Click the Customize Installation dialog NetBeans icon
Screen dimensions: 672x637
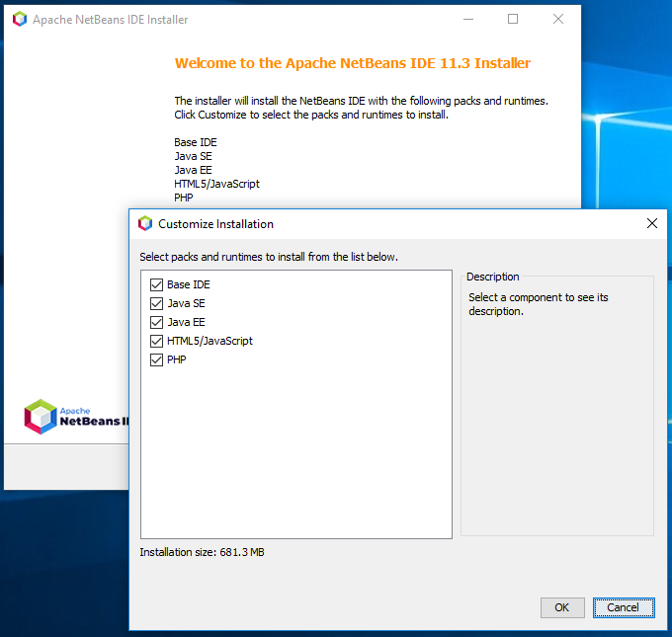(x=145, y=223)
